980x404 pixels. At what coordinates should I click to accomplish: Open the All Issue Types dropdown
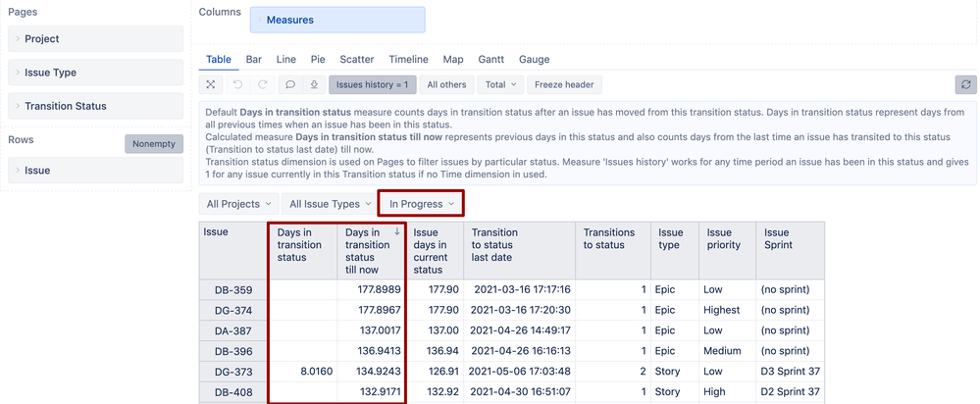(x=328, y=204)
